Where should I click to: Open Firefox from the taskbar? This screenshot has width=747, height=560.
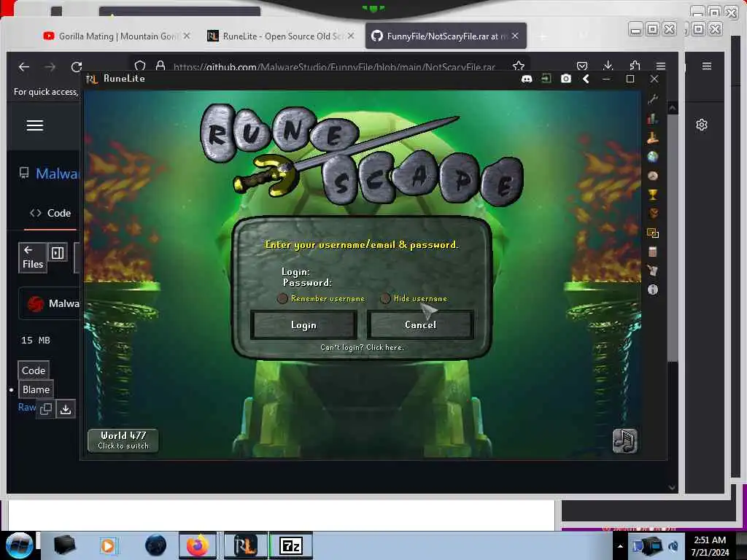197,545
